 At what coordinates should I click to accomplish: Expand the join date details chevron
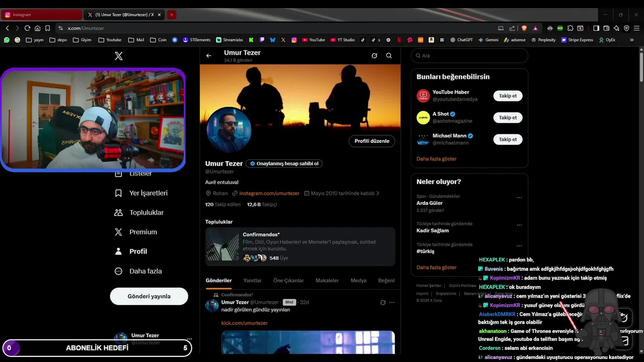[378, 193]
